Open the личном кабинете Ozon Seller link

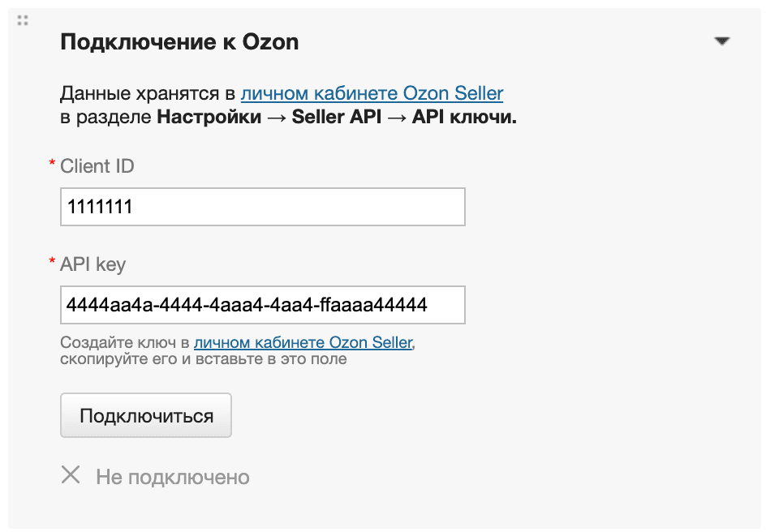coord(372,93)
